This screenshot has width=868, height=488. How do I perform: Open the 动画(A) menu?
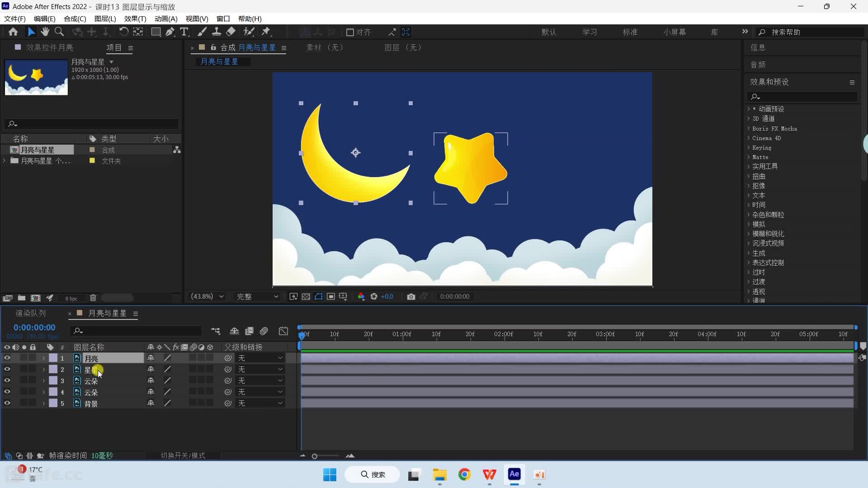click(166, 19)
